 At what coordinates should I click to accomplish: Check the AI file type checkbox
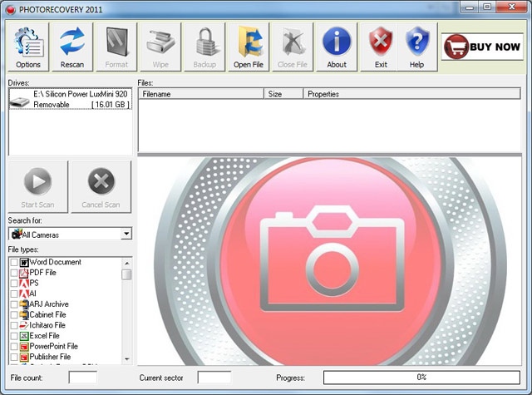pyautogui.click(x=14, y=294)
